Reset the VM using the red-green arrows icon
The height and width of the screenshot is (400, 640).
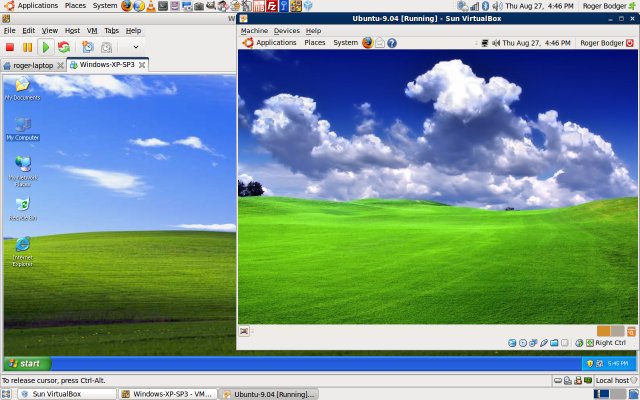click(x=64, y=47)
